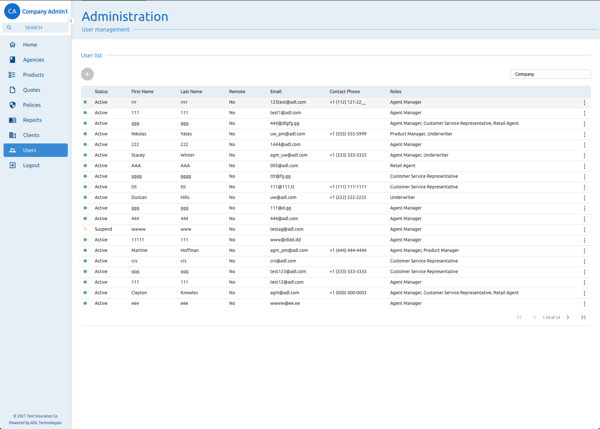Select the Users sidebar entry
Image resolution: width=600 pixels, height=429 pixels.
(x=36, y=150)
